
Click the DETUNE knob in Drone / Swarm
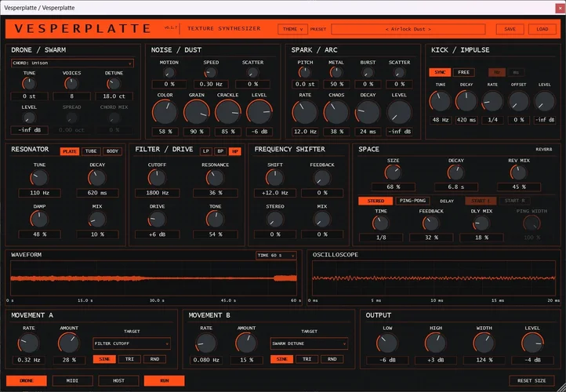(x=114, y=84)
